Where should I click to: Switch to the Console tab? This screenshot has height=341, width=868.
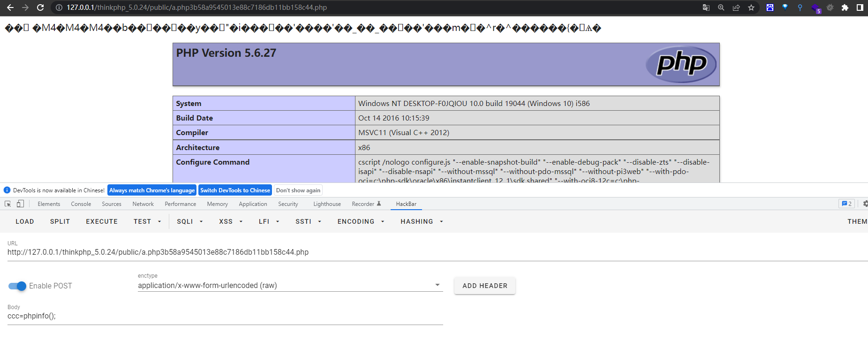[x=81, y=204]
